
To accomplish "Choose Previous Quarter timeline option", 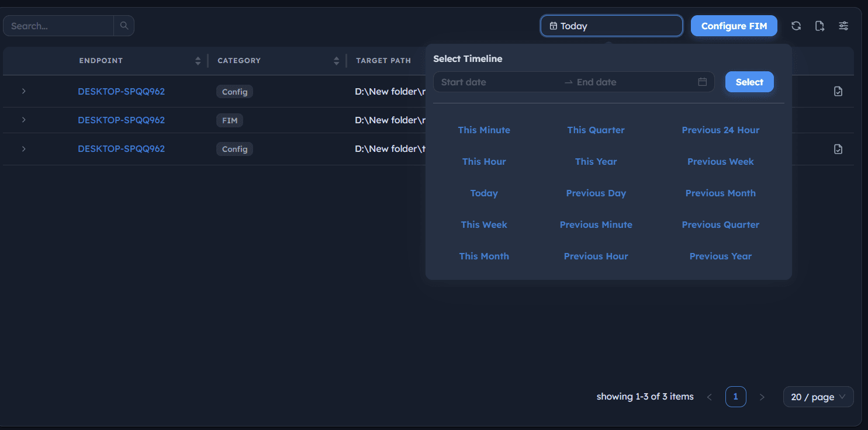I will 720,224.
